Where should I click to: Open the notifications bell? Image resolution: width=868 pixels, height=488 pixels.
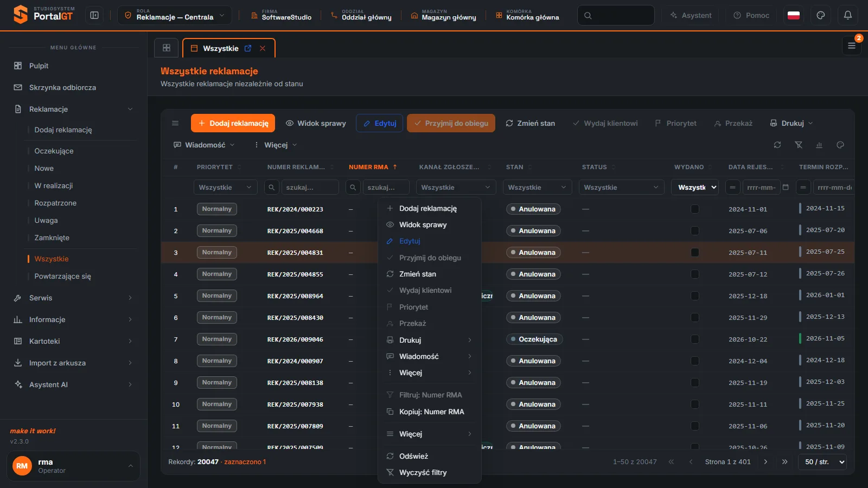[848, 15]
